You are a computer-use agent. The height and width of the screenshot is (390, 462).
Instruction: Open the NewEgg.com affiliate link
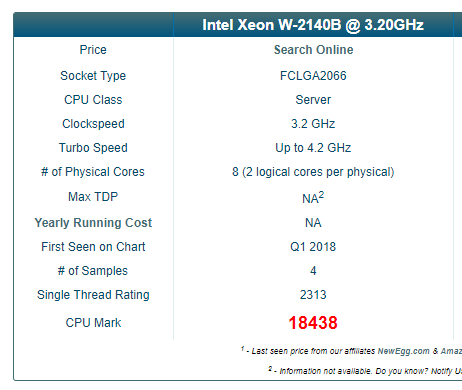403,351
